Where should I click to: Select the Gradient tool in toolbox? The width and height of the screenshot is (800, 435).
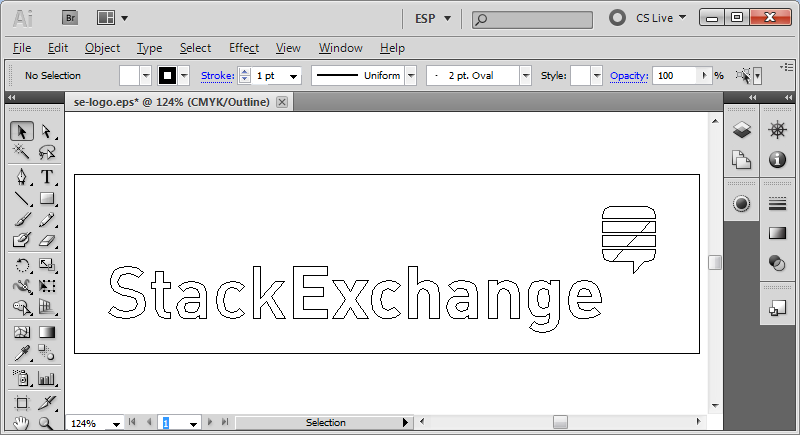(x=46, y=332)
